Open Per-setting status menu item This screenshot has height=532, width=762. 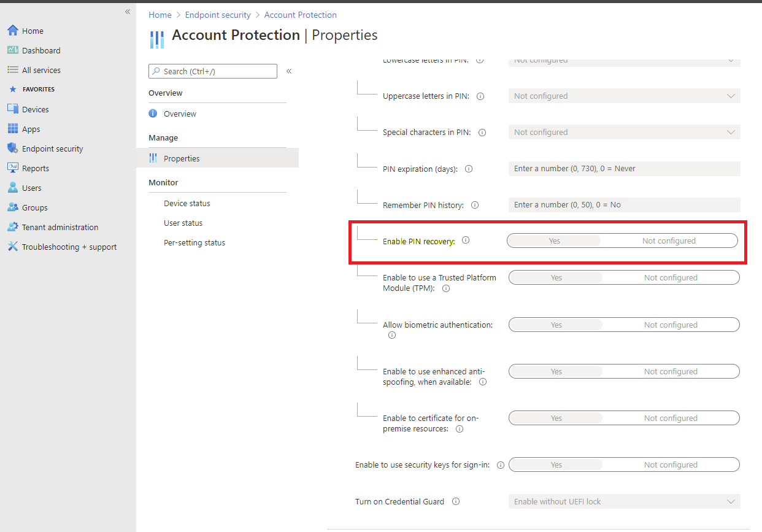[194, 243]
